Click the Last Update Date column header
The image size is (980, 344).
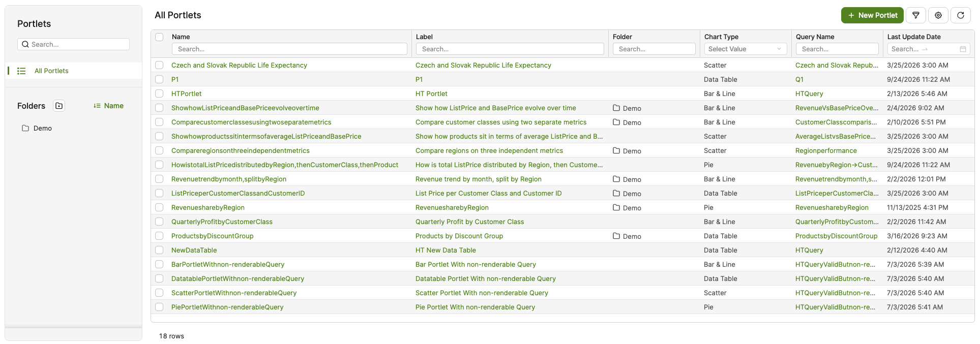914,37
